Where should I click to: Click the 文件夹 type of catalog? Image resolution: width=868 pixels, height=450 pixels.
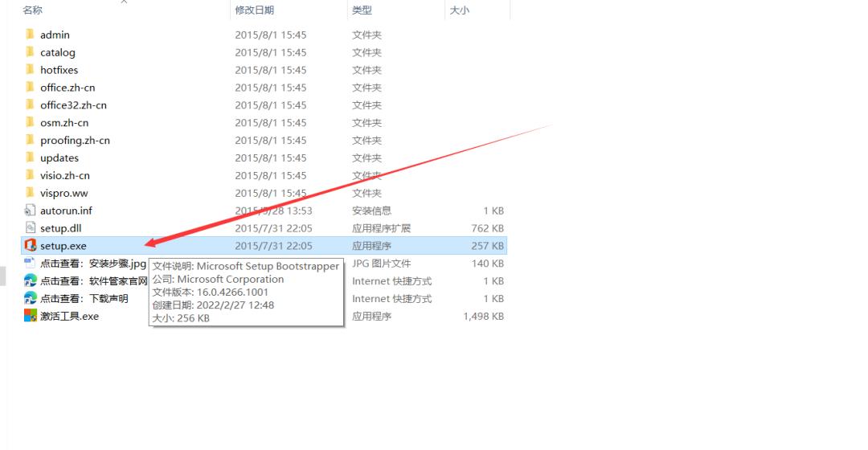pyautogui.click(x=366, y=52)
